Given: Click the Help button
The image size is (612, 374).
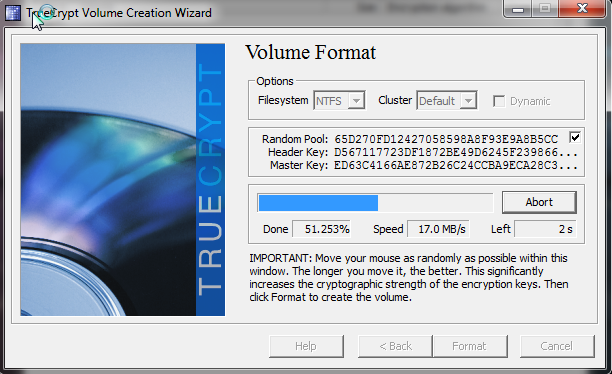Looking at the screenshot, I should [306, 346].
